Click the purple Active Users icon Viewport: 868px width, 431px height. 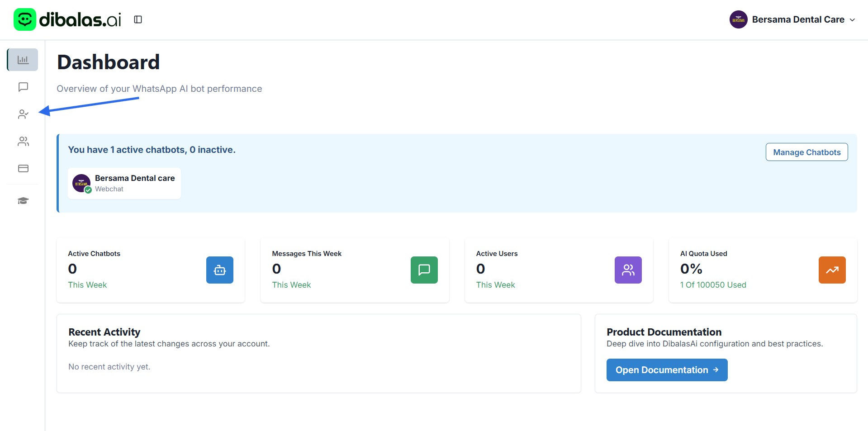[628, 270]
